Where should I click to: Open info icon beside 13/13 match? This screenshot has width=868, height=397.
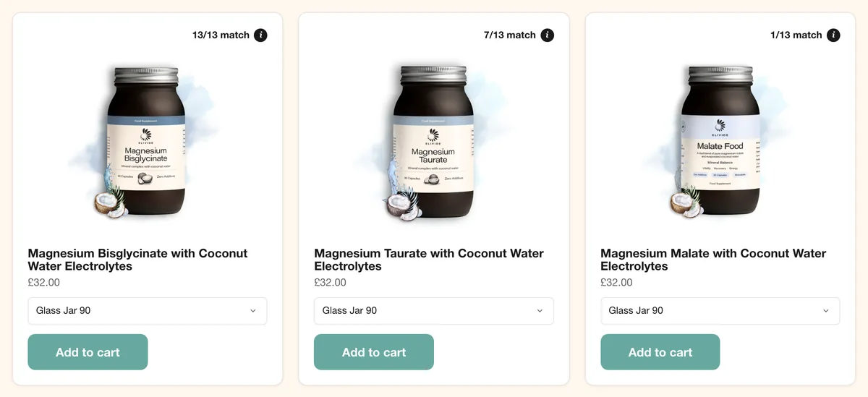[260, 35]
